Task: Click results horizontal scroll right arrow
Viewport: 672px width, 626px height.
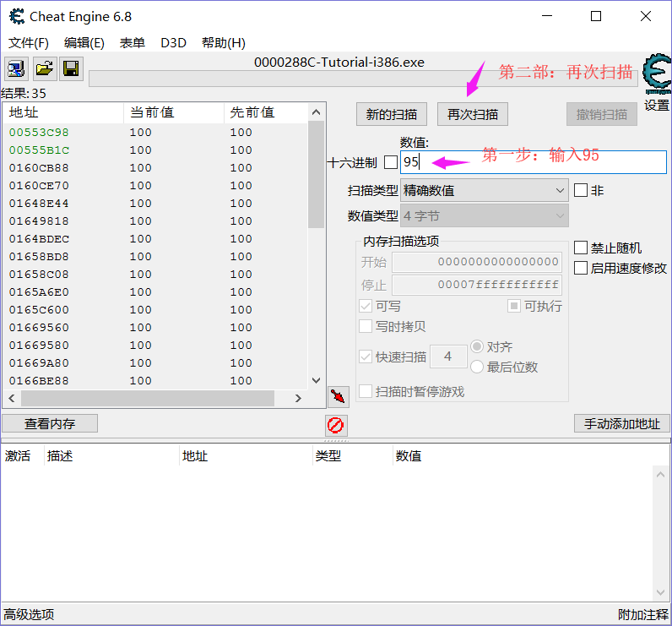Action: pyautogui.click(x=298, y=398)
